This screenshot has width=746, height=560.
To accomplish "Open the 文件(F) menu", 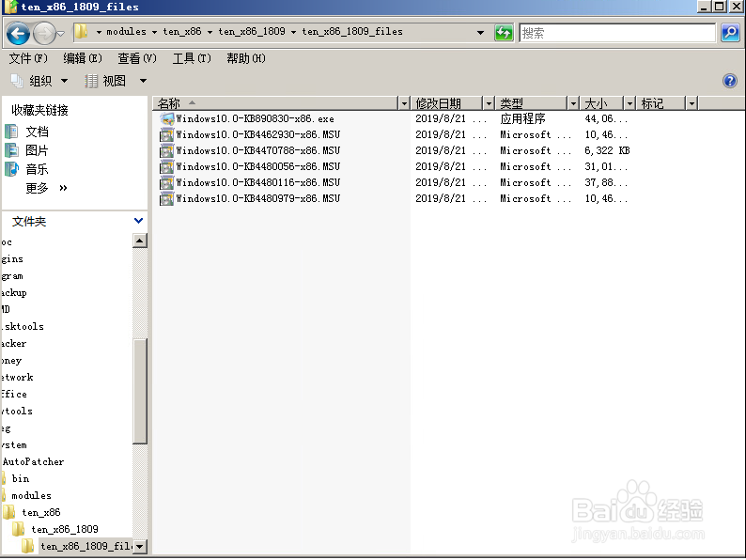I will tap(28, 58).
